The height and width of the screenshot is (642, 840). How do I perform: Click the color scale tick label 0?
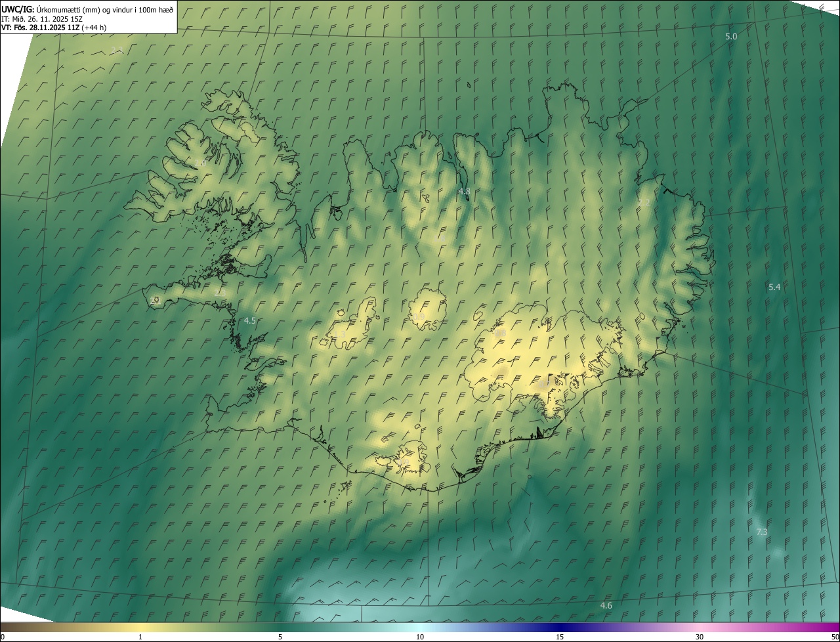click(3, 637)
